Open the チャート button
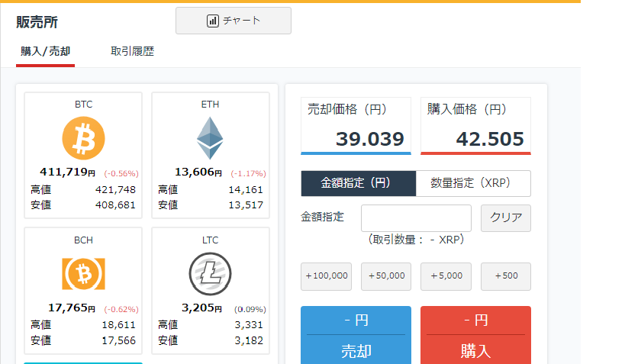This screenshot has height=364, width=625. (234, 21)
